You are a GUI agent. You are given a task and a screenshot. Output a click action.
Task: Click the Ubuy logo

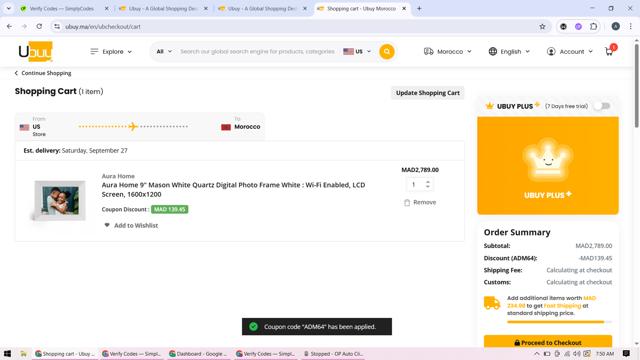(36, 51)
